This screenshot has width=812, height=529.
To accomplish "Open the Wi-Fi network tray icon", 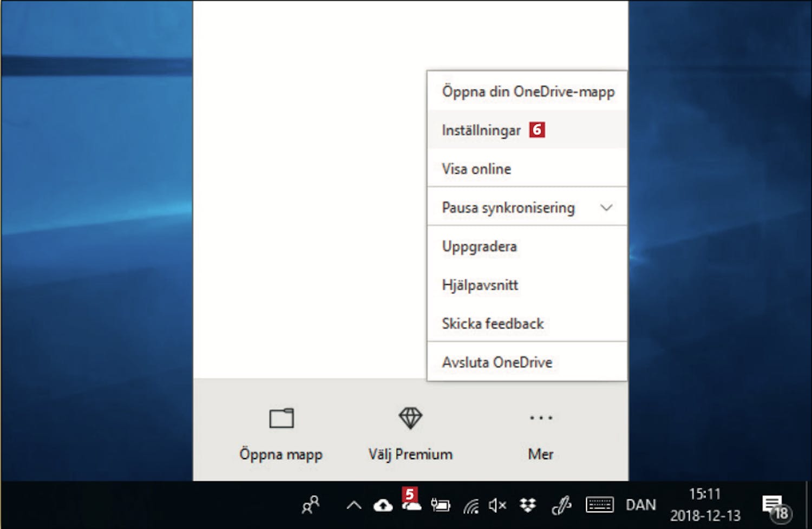I will tap(471, 506).
